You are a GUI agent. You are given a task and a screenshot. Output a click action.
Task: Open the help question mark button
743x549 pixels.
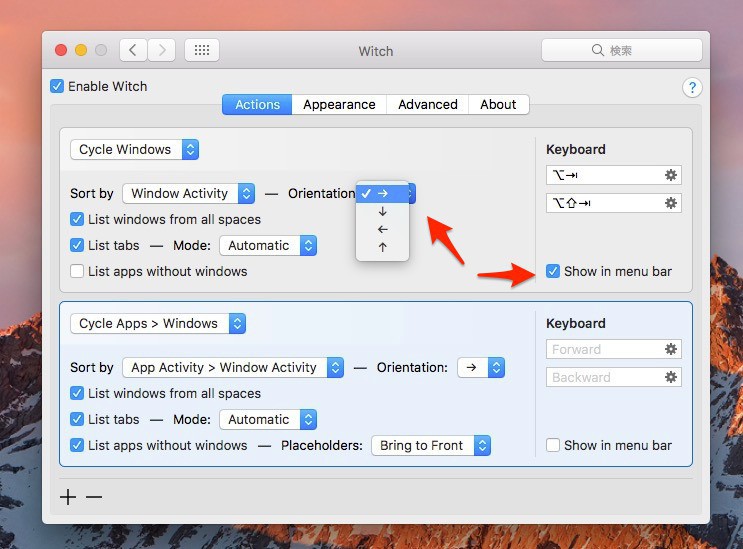click(692, 88)
